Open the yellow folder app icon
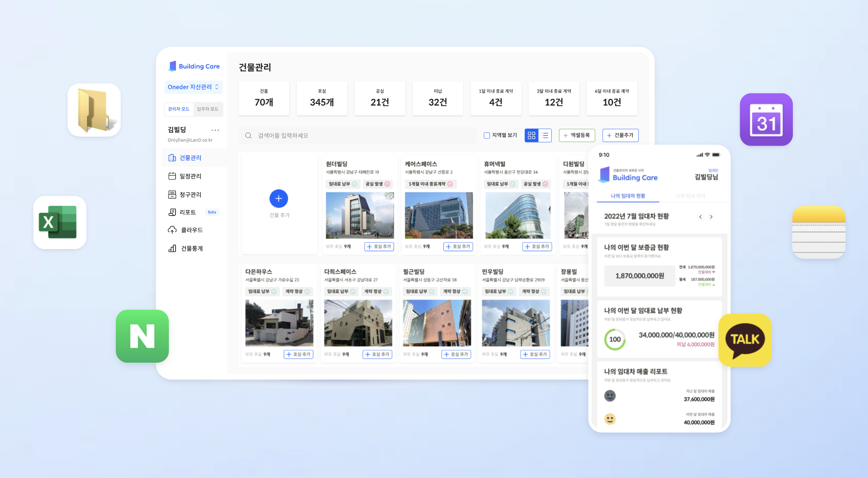The height and width of the screenshot is (478, 868). (x=94, y=110)
